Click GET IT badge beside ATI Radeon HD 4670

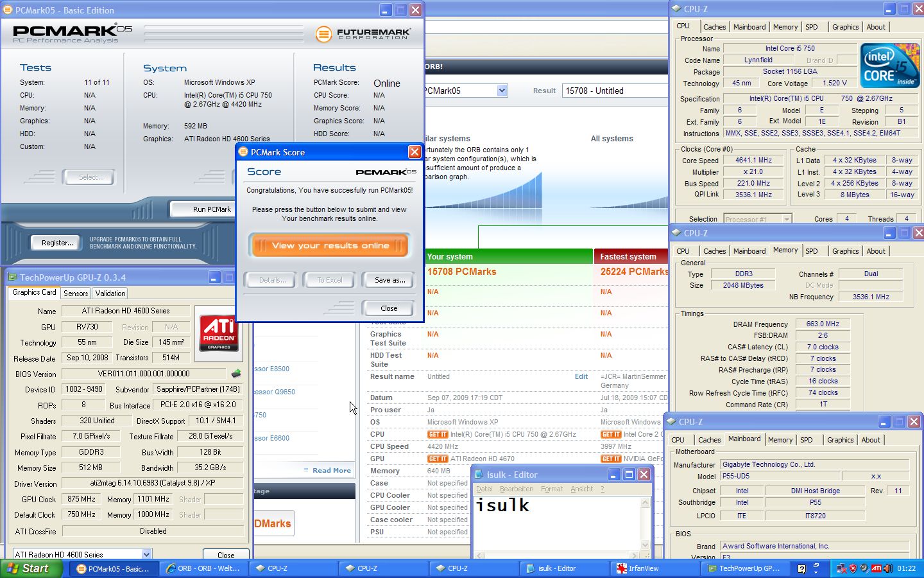438,459
